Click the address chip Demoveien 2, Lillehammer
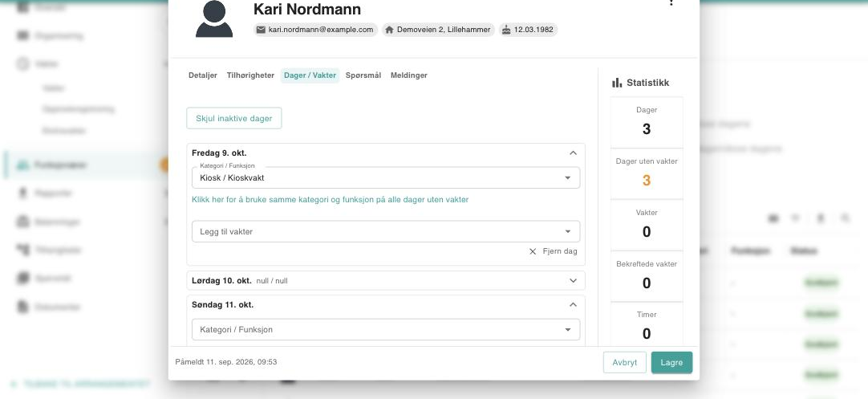The image size is (868, 399). point(438,30)
